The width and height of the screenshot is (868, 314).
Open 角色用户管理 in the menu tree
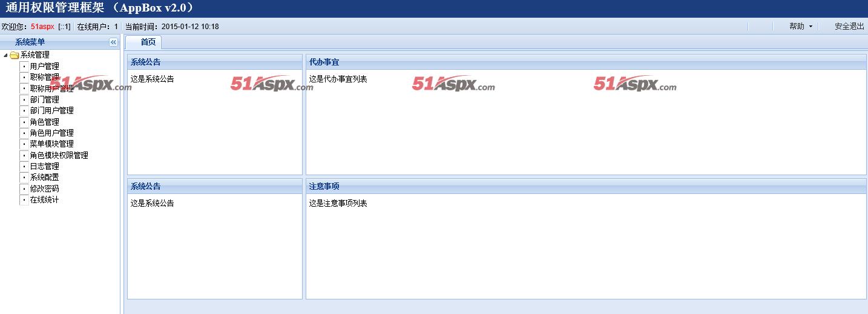pyautogui.click(x=52, y=133)
